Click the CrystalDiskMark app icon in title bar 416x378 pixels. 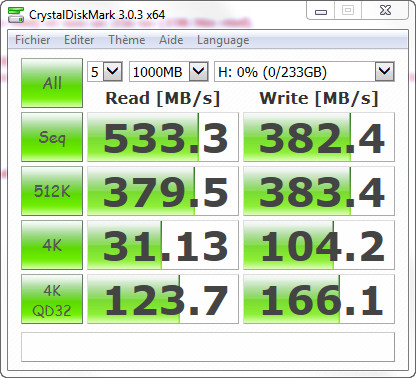click(16, 14)
